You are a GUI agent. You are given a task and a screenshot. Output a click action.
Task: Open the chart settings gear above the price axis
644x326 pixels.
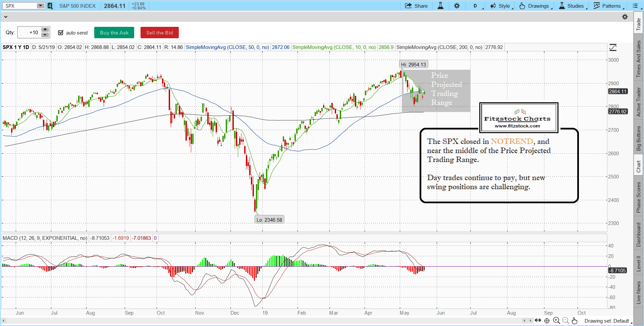[x=625, y=17]
